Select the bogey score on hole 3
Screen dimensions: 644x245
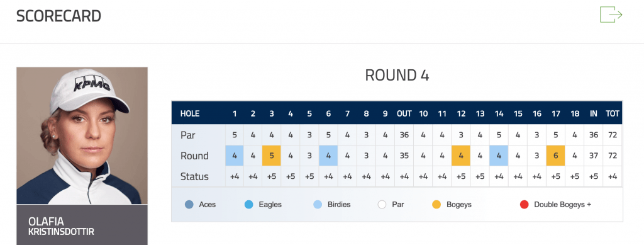(x=272, y=156)
